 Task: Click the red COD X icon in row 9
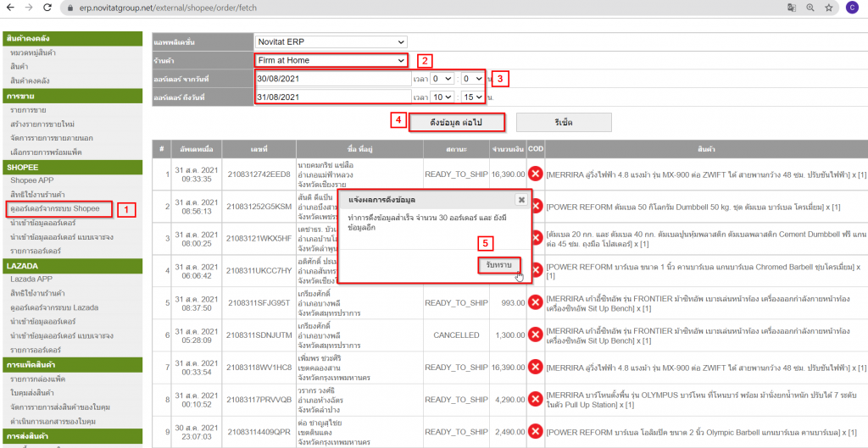(536, 433)
